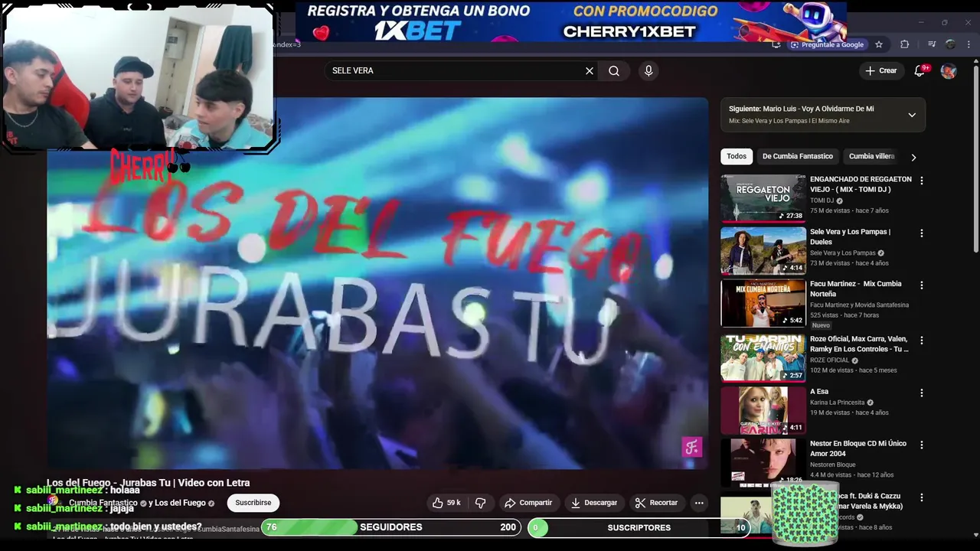Click the Karina La Princesita channel name
Image resolution: width=980 pixels, height=551 pixels.
(x=837, y=403)
